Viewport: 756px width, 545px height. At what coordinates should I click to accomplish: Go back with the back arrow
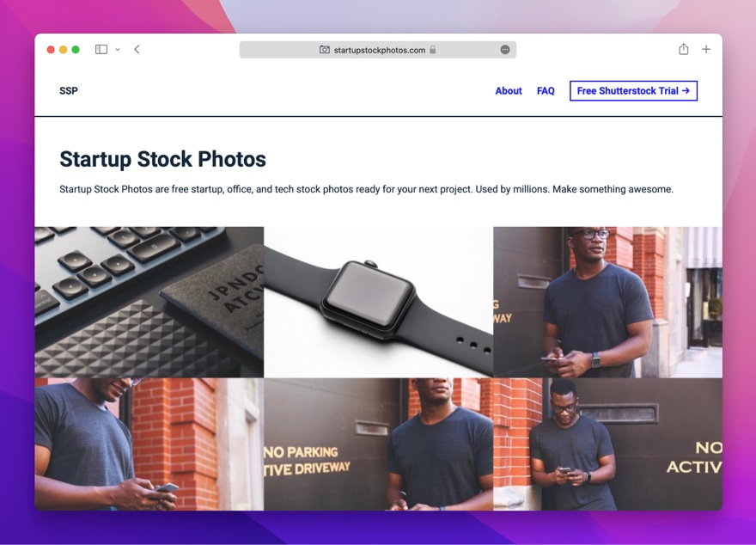point(137,49)
